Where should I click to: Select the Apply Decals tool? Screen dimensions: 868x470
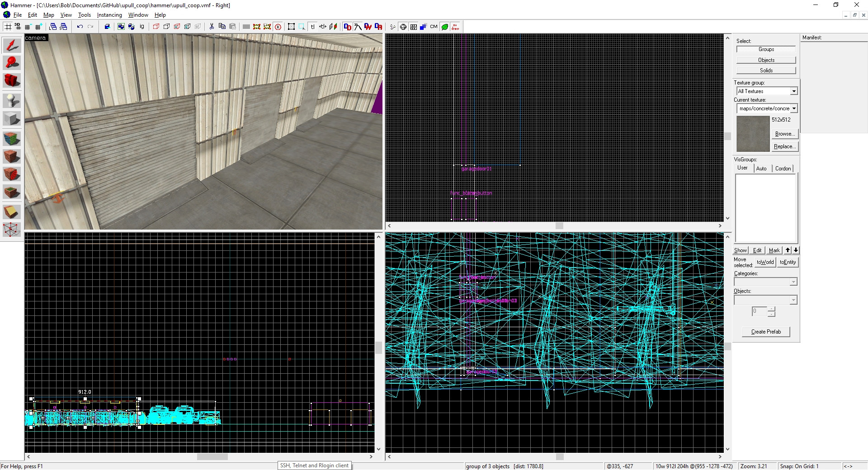click(x=12, y=174)
